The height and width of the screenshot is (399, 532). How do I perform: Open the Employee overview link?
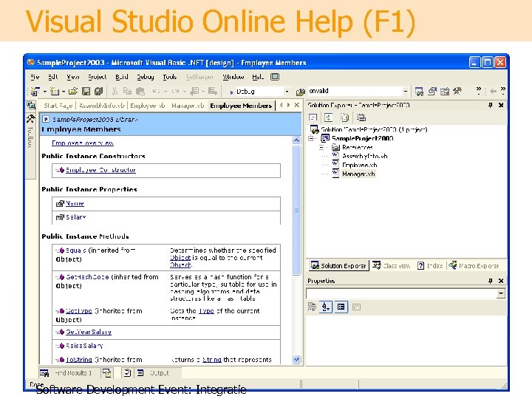point(83,143)
